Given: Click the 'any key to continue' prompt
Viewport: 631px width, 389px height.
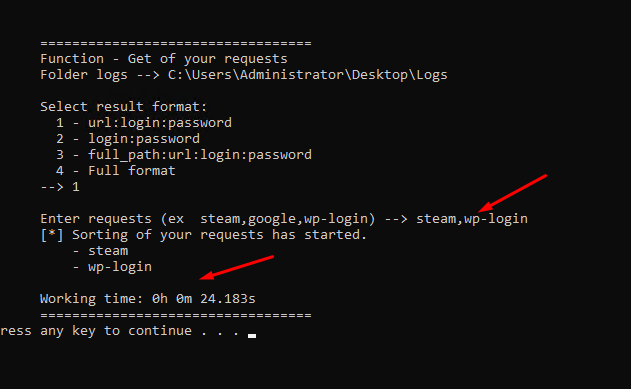Looking at the screenshot, I should 116,331.
